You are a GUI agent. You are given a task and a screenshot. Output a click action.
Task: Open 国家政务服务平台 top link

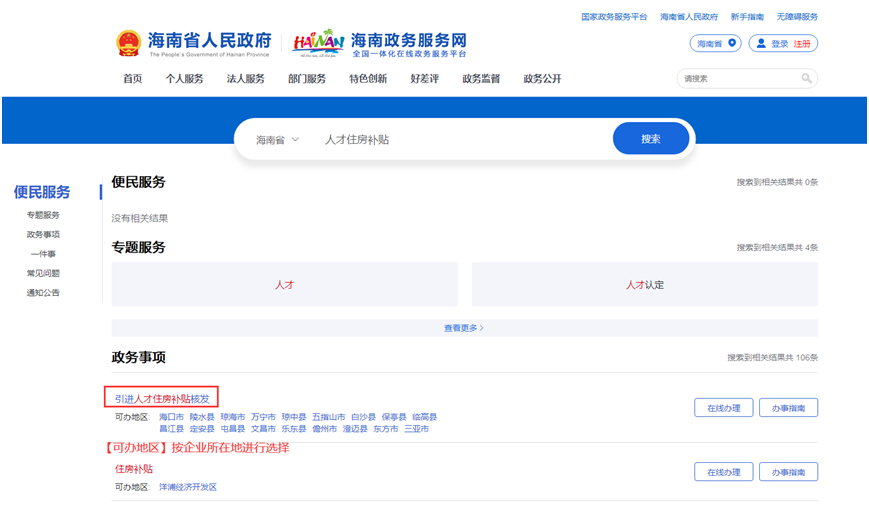(x=614, y=17)
